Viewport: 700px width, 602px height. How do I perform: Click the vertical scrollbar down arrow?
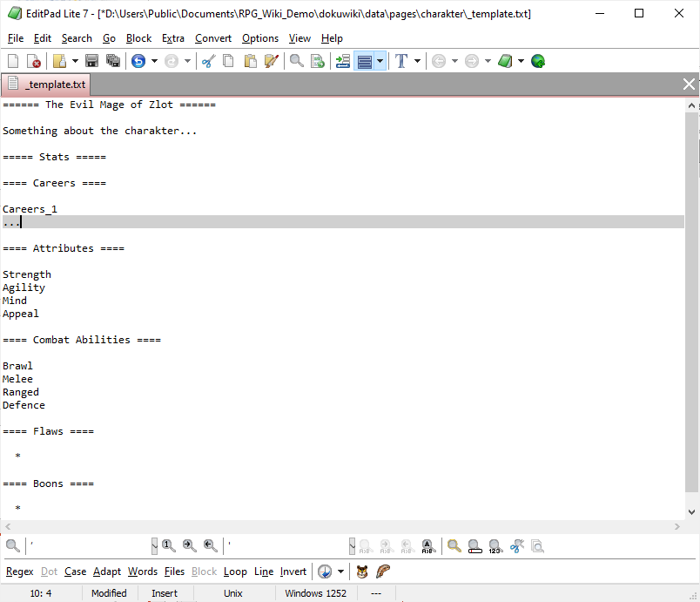click(x=691, y=512)
